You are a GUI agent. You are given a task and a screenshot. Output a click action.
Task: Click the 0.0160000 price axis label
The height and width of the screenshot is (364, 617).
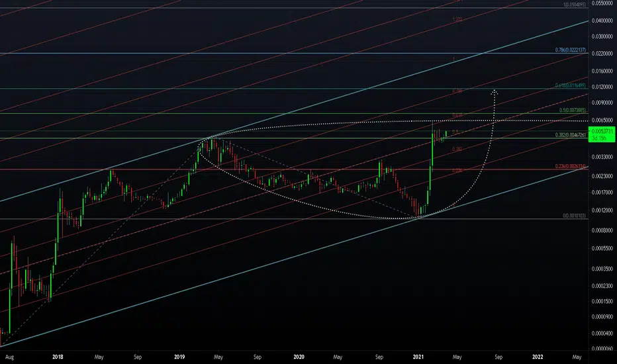click(602, 71)
